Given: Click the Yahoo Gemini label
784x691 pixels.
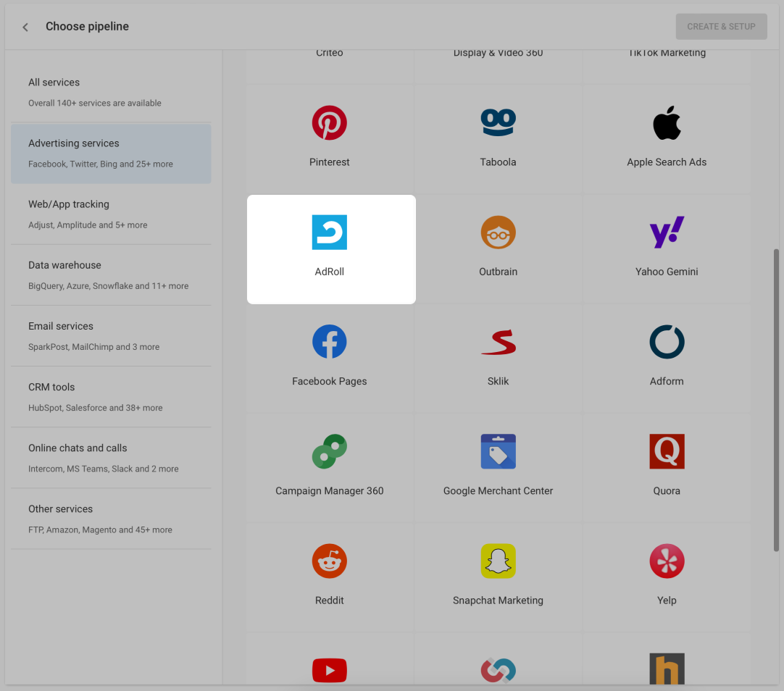Looking at the screenshot, I should [667, 272].
